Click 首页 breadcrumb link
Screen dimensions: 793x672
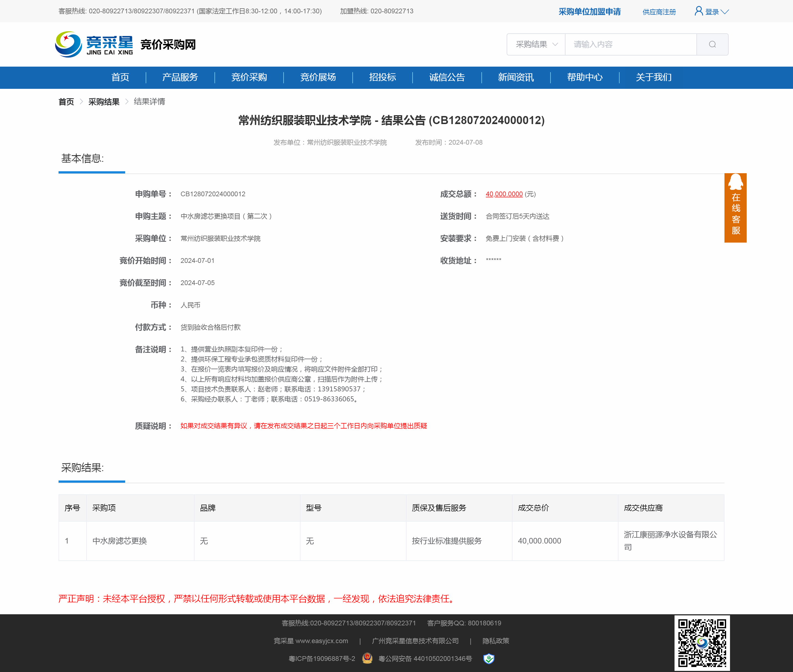coord(66,102)
